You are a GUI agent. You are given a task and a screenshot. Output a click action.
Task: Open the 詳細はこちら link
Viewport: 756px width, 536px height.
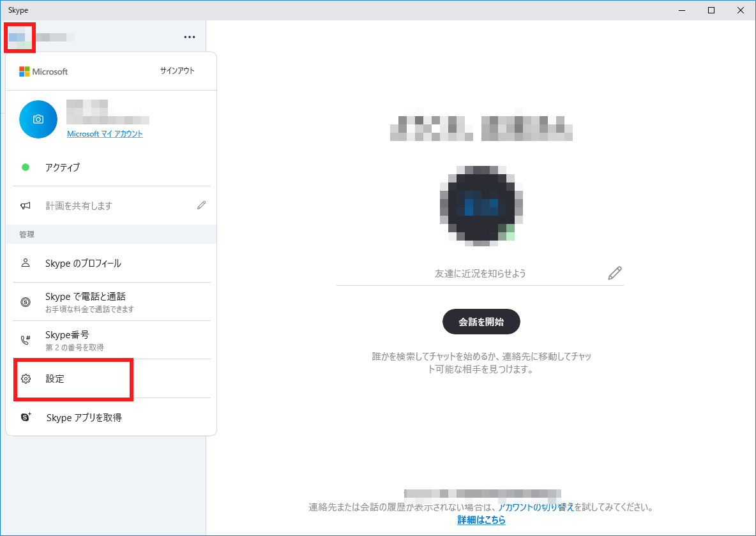[x=481, y=519]
